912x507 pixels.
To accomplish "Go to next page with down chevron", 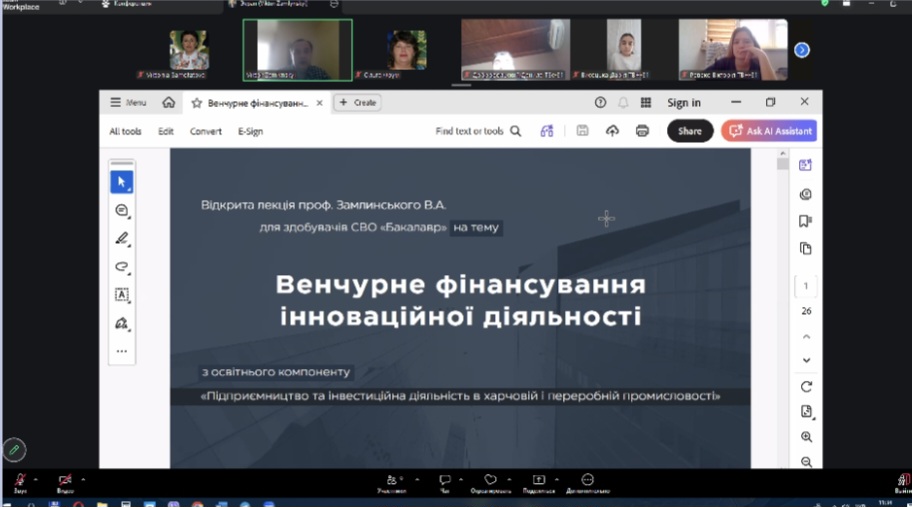I will tap(806, 360).
